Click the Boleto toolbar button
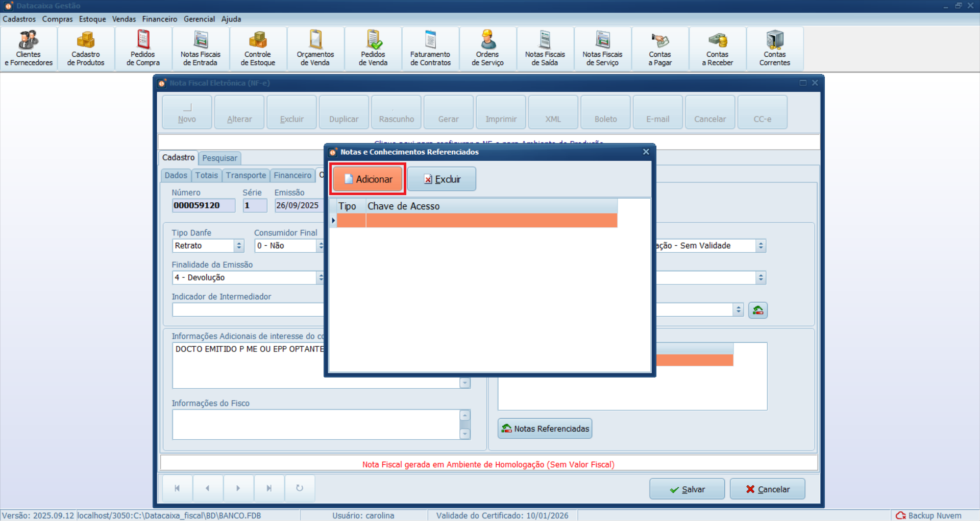 606,112
